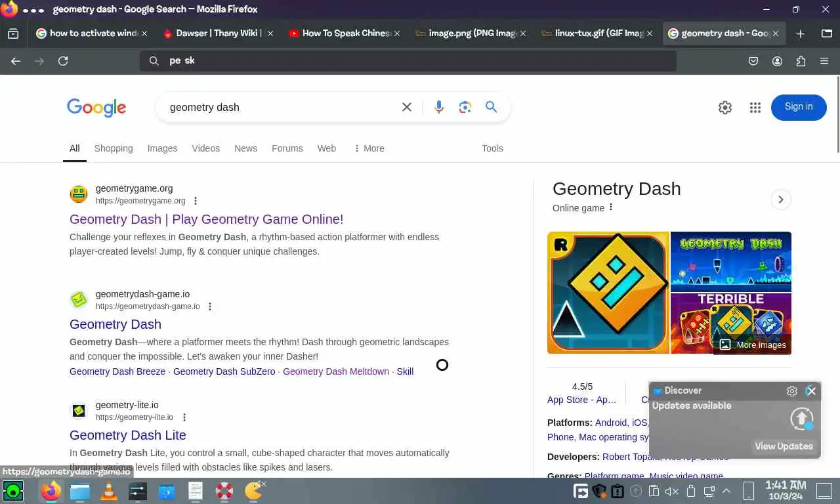Go back to the previous page
Screen dimensions: 840x504
point(16,61)
